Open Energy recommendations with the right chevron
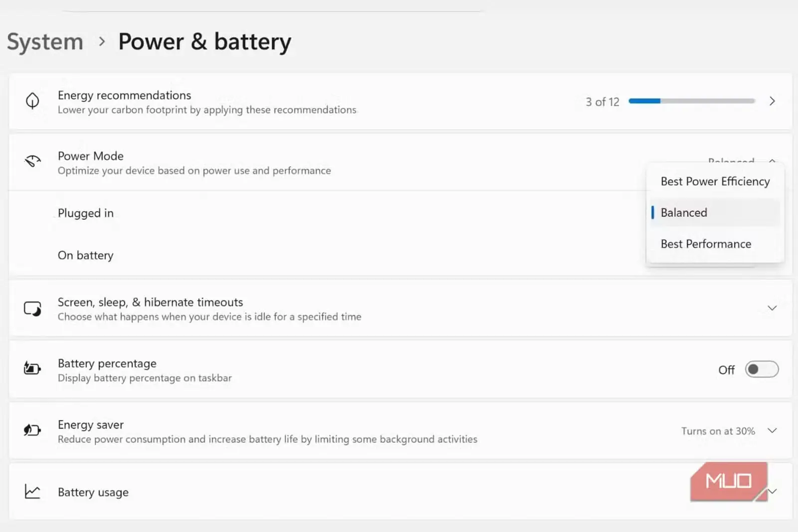The height and width of the screenshot is (532, 798). click(x=772, y=101)
